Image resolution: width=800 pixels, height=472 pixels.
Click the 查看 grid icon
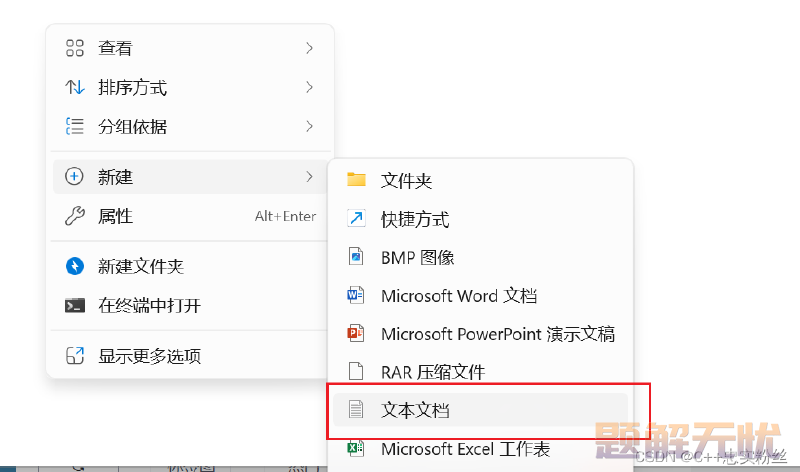click(74, 48)
